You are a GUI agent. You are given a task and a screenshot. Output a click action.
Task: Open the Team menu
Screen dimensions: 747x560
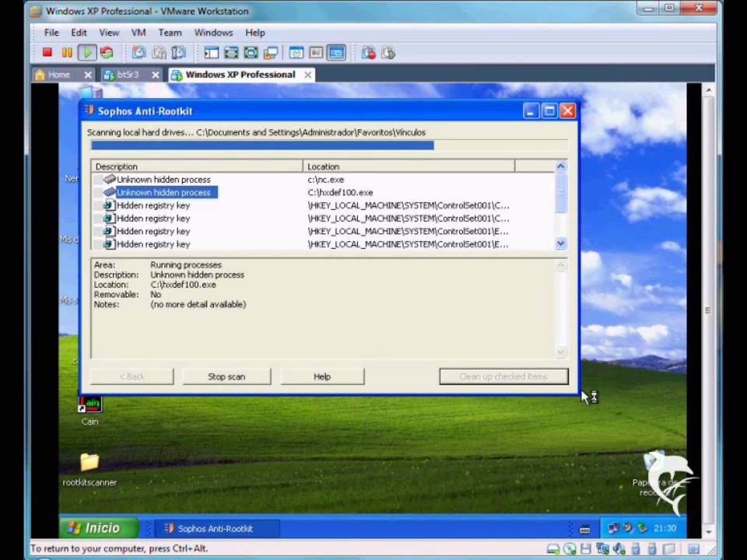click(170, 33)
